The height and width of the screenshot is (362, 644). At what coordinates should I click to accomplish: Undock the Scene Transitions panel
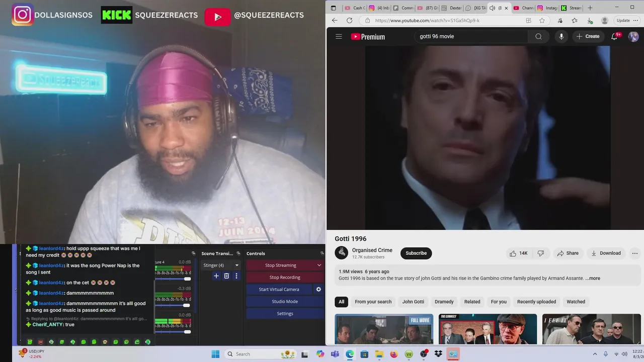point(238,253)
